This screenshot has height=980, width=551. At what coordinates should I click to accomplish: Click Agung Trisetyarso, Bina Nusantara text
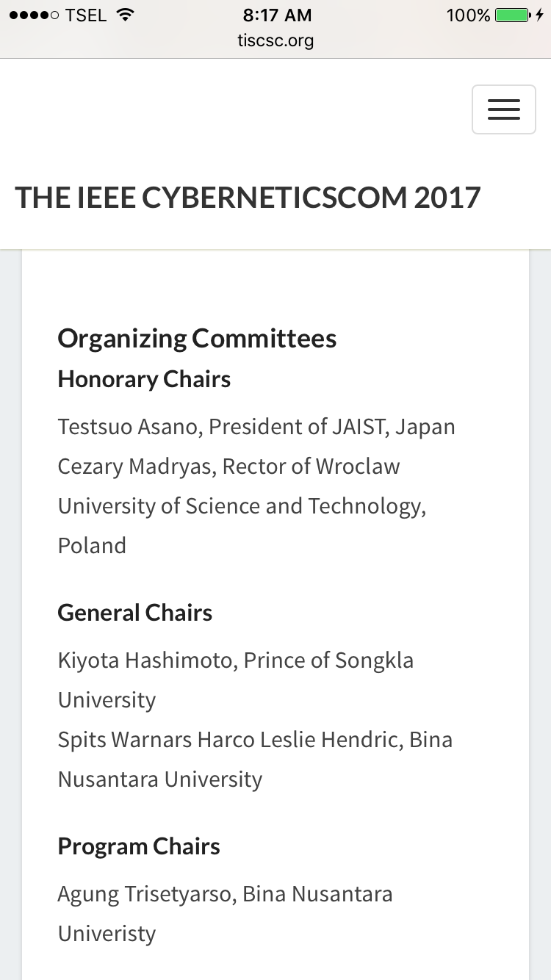point(225,894)
